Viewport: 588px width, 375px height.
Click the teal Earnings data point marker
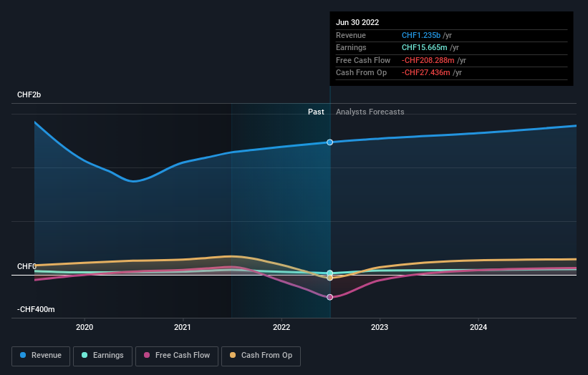[x=329, y=273]
